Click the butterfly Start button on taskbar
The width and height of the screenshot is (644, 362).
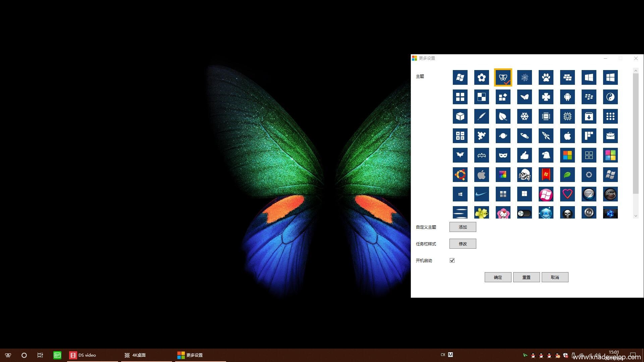pyautogui.click(x=8, y=355)
